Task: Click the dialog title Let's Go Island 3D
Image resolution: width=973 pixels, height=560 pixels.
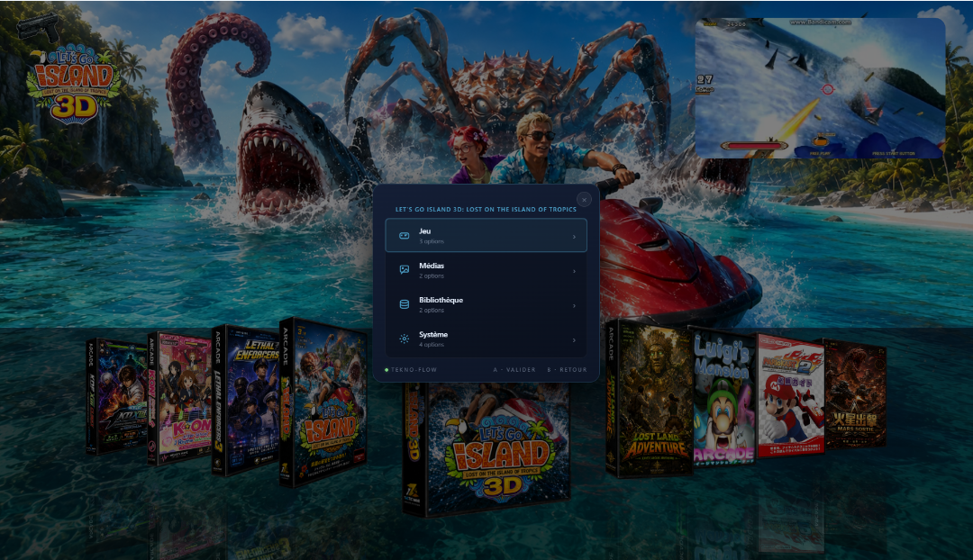Action: point(486,210)
